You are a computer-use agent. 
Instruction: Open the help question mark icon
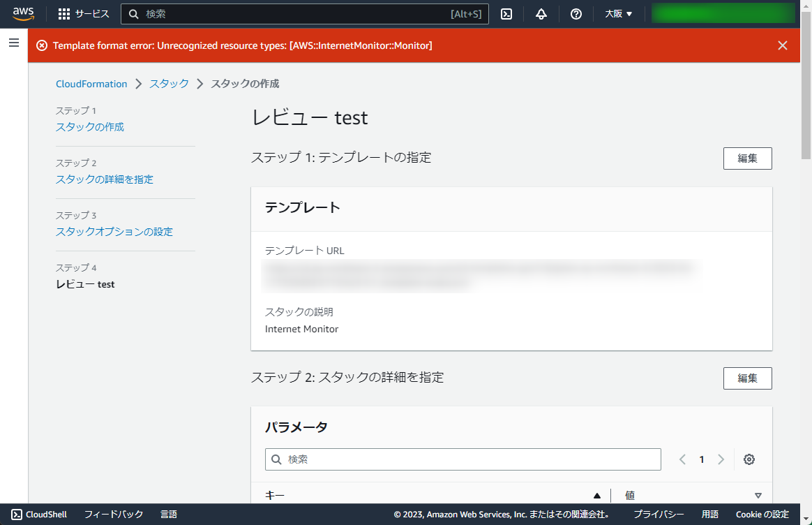click(576, 13)
